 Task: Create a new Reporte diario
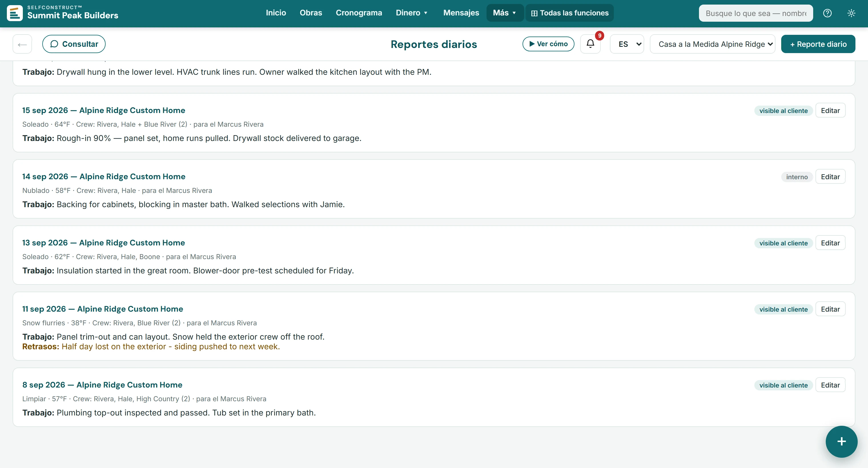818,44
